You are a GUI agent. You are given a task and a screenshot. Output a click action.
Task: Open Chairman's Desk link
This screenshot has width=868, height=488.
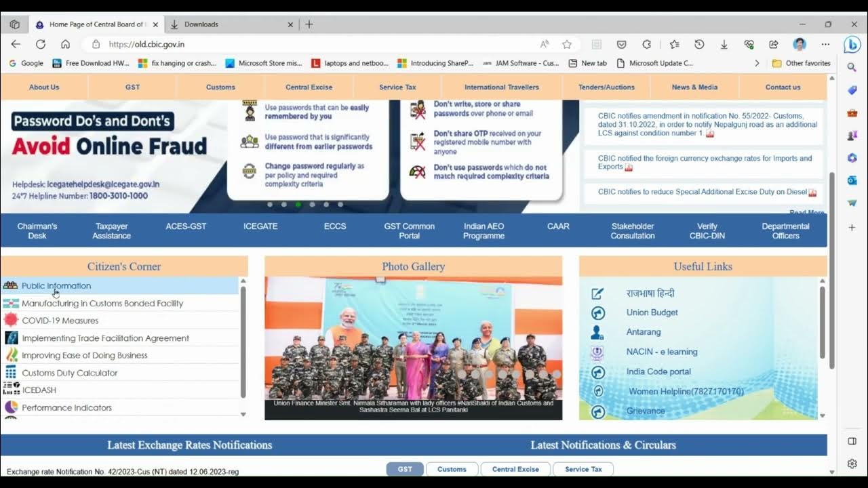[x=37, y=231]
